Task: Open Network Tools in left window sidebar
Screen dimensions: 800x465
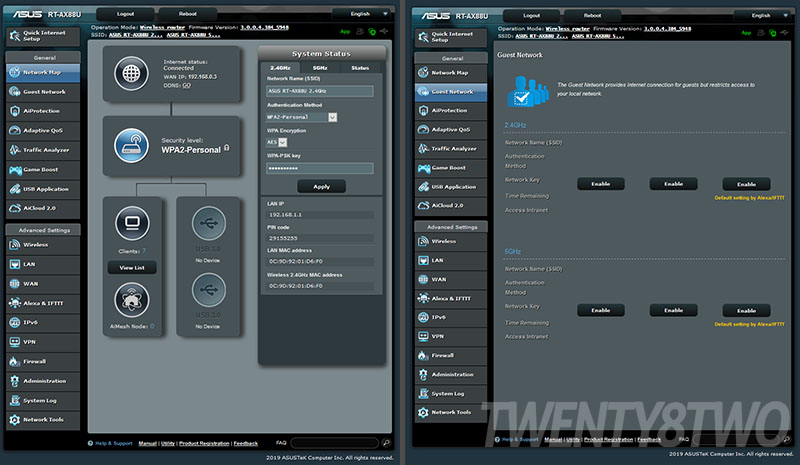Action: pyautogui.click(x=43, y=420)
